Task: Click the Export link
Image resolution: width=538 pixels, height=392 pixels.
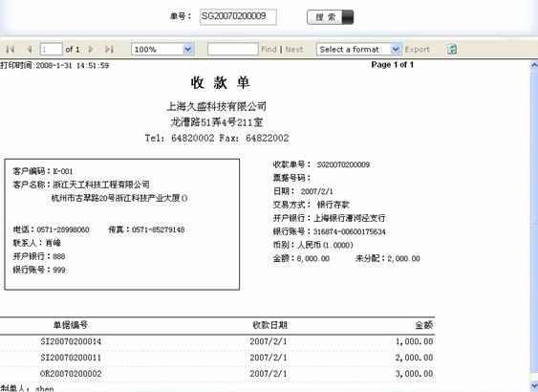Action: click(x=417, y=50)
